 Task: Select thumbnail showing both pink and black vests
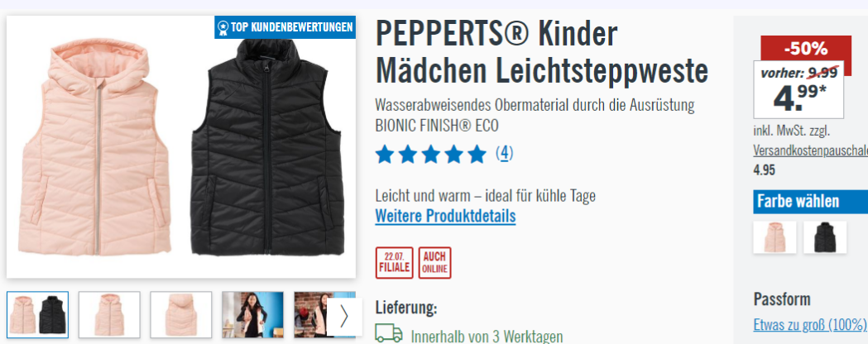click(37, 315)
